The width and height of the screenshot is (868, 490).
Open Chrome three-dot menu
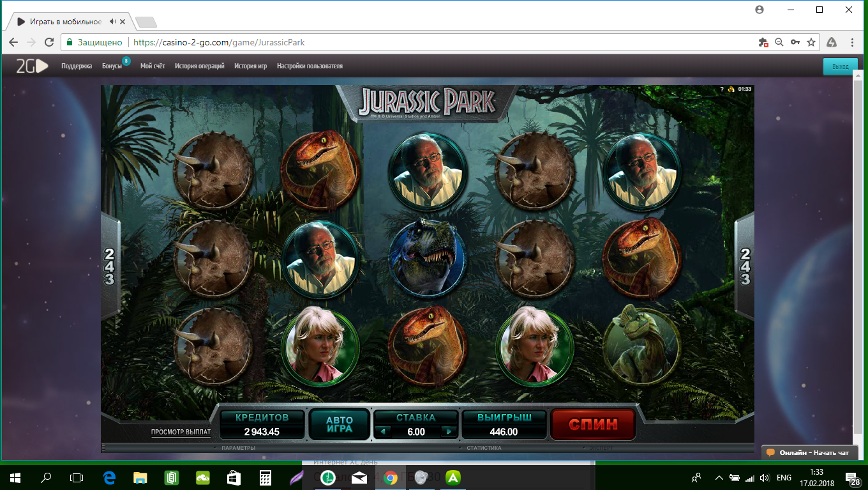click(852, 42)
